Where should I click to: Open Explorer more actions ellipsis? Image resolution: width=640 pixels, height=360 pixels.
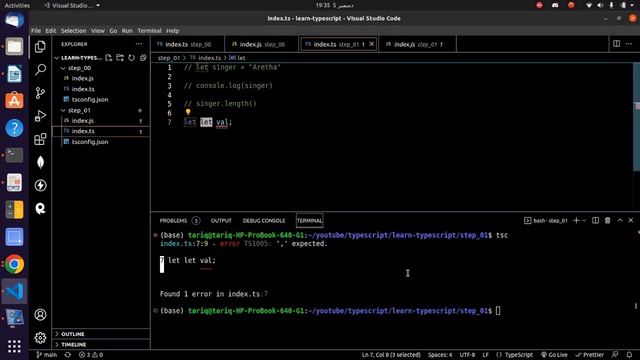click(x=139, y=44)
